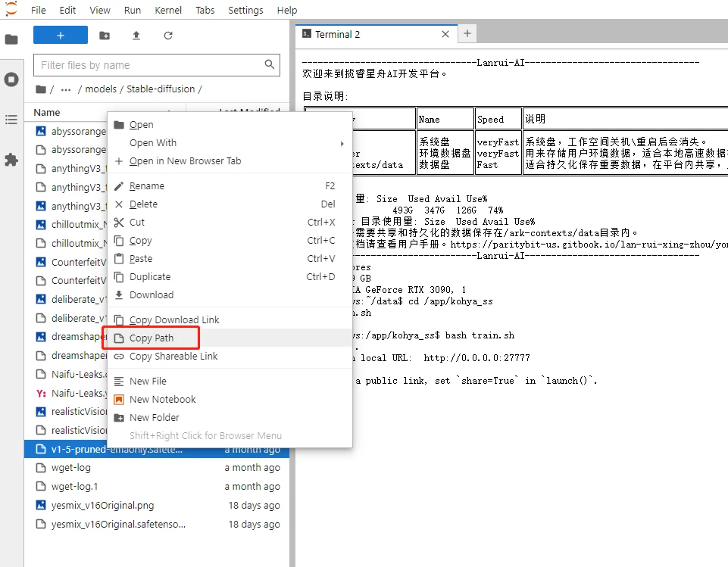Click YAML icon of Naifu-Leaks file
Viewport: 728px width, 567px height.
[41, 393]
